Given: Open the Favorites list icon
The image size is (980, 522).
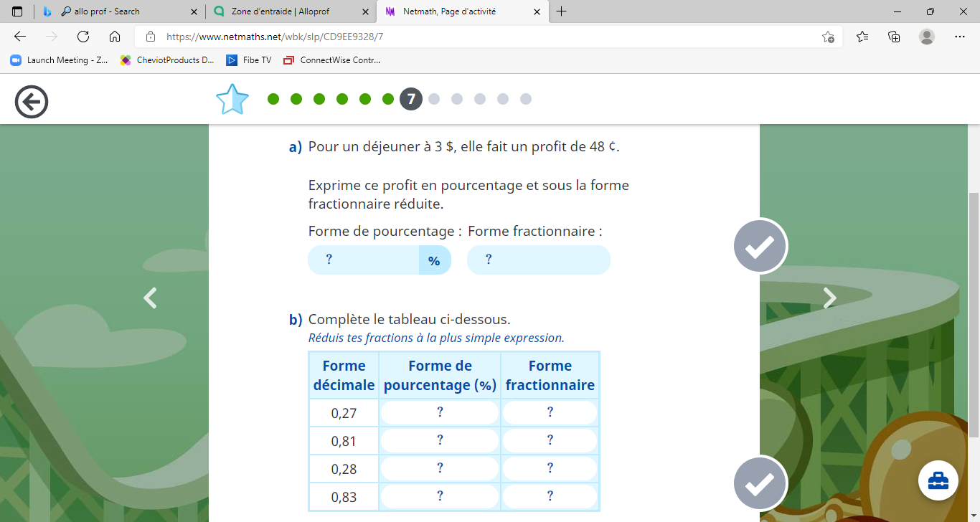Looking at the screenshot, I should 862,37.
